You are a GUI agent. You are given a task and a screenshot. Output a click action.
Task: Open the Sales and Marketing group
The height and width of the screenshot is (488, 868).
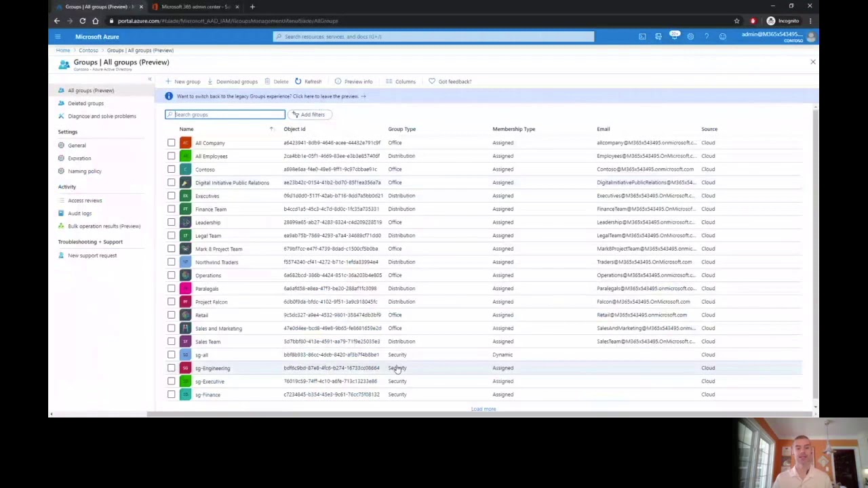[218, 328]
